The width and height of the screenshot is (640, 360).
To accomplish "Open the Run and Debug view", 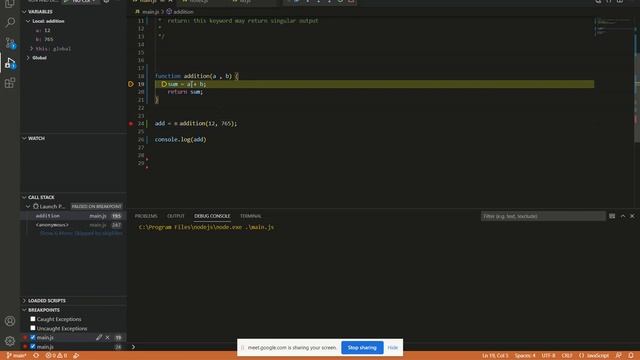I will 10,63.
